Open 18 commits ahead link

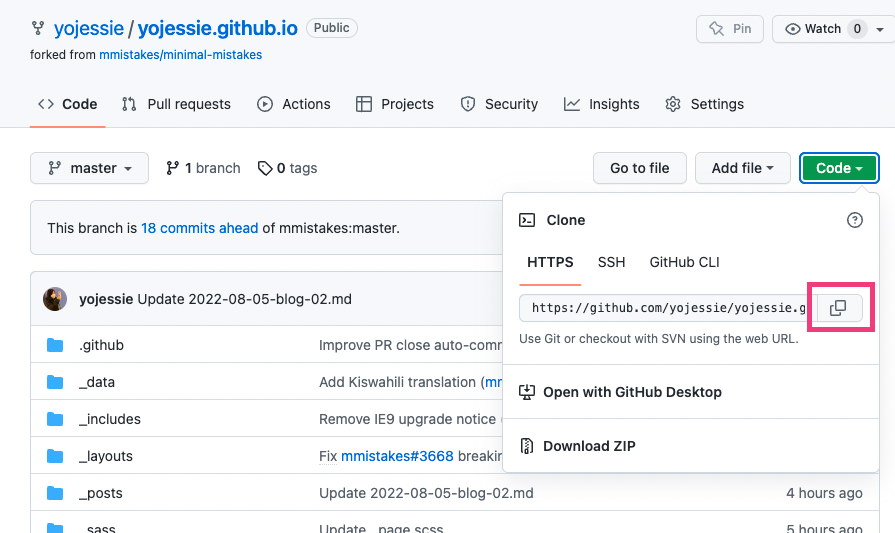200,228
